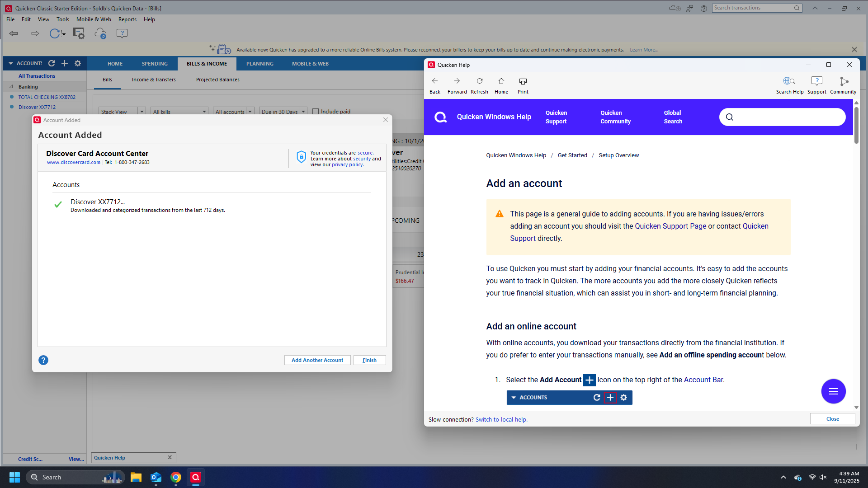Click the Add Another Account button
Screen dimensions: 868x488
click(x=317, y=360)
